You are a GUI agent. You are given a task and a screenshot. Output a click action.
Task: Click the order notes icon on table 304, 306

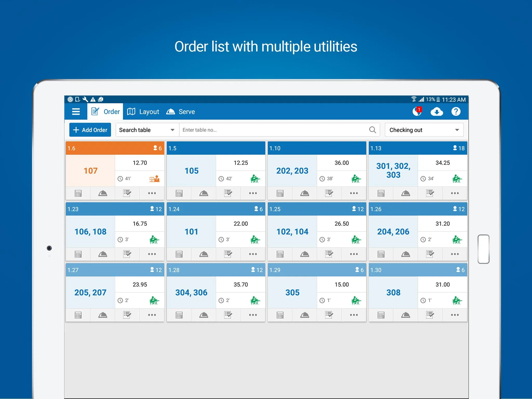coord(228,315)
